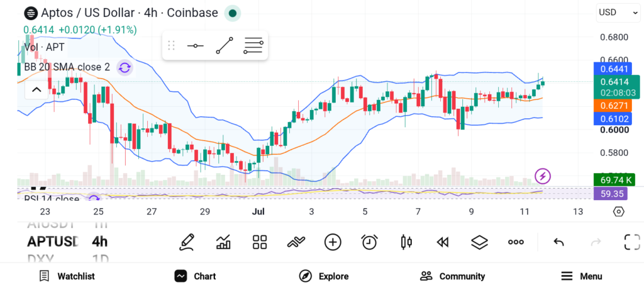Image resolution: width=644 pixels, height=290 pixels.
Task: Click the 02:08:03 candle countdown timer
Action: click(618, 93)
